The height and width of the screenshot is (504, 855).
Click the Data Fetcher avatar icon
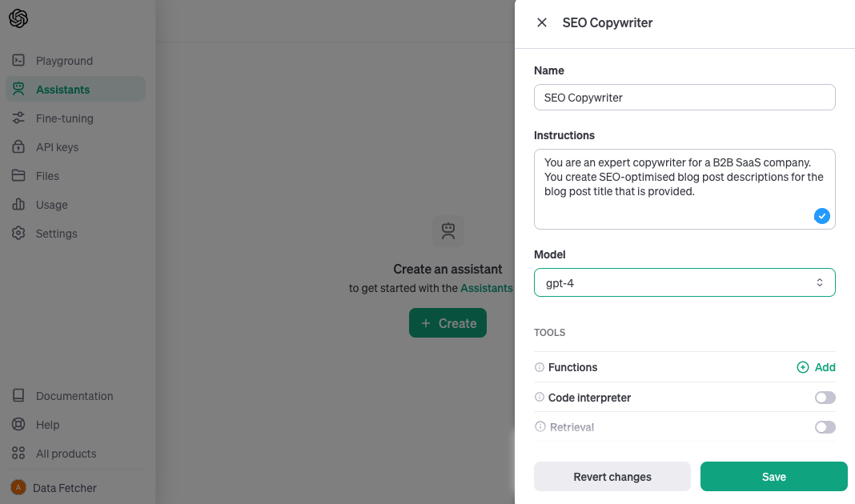click(18, 488)
